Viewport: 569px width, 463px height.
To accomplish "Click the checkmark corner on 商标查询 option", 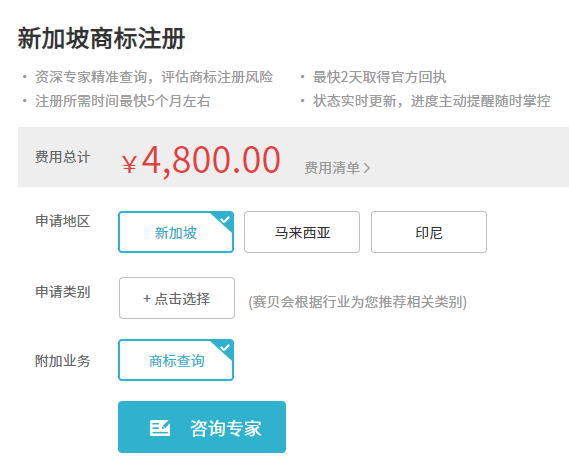I will pyautogui.click(x=225, y=348).
